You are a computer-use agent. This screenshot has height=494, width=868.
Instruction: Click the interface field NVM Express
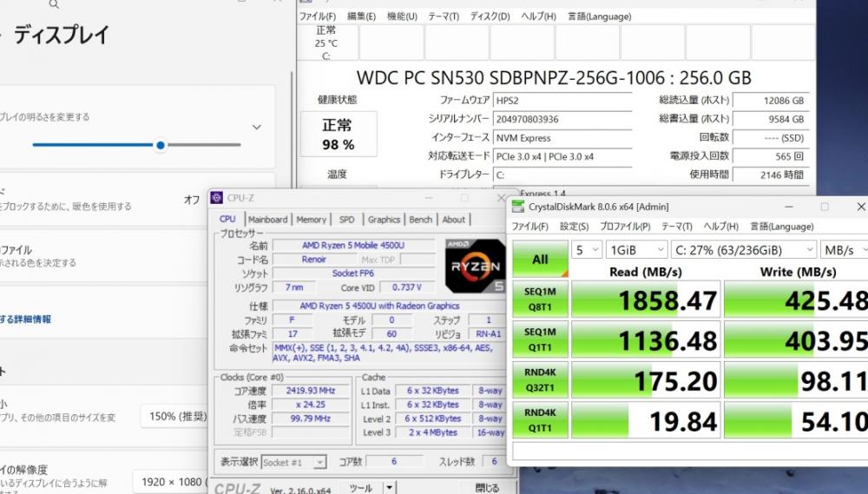562,138
